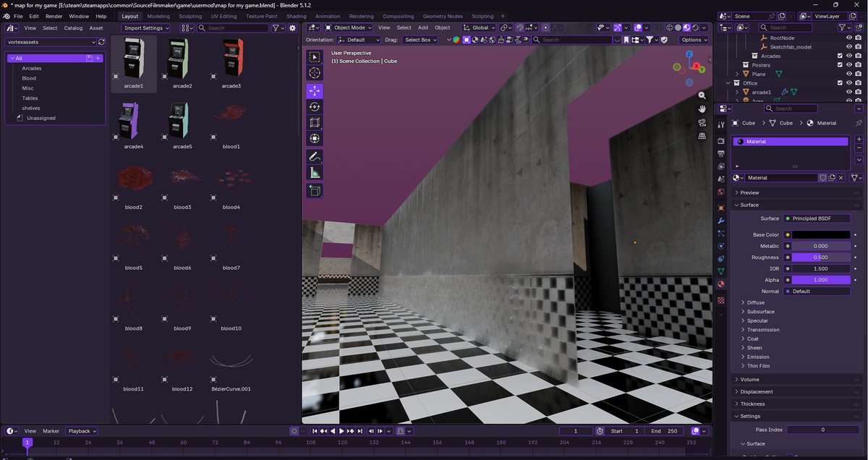Open the Object Mode dropdown

(x=348, y=27)
